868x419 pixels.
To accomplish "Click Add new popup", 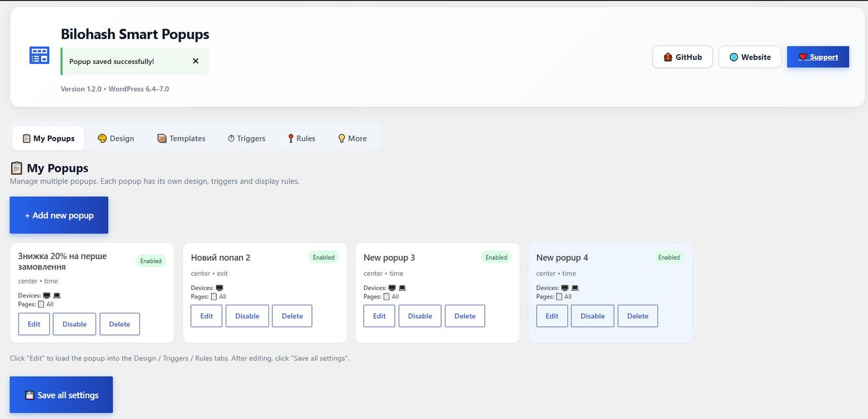I will (59, 215).
